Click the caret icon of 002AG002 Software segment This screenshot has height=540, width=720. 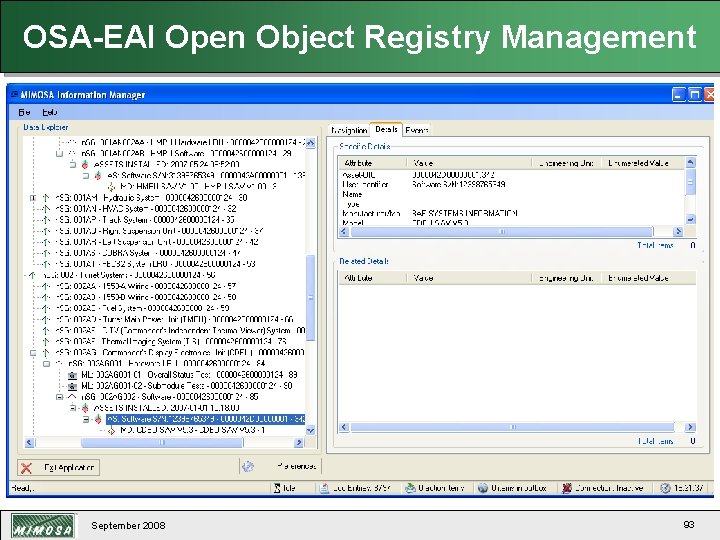(x=72, y=397)
